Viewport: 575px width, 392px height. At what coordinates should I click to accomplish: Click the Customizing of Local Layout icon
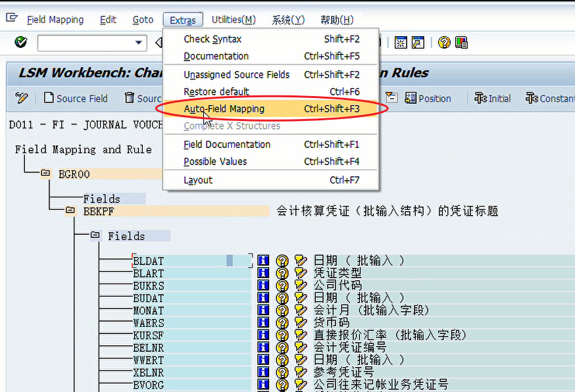point(461,42)
